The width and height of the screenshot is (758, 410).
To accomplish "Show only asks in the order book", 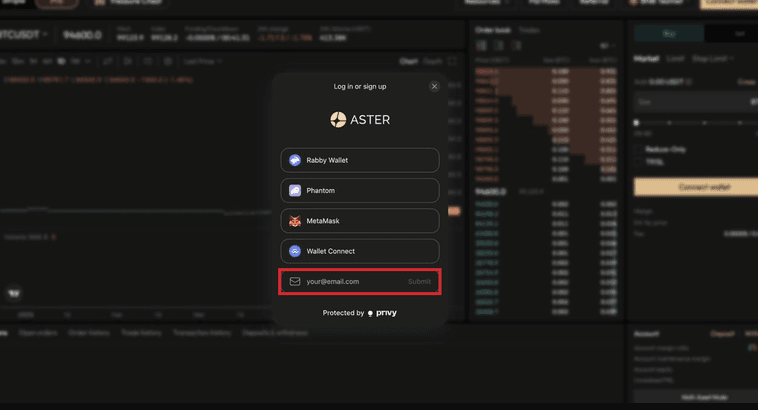I will [516, 45].
